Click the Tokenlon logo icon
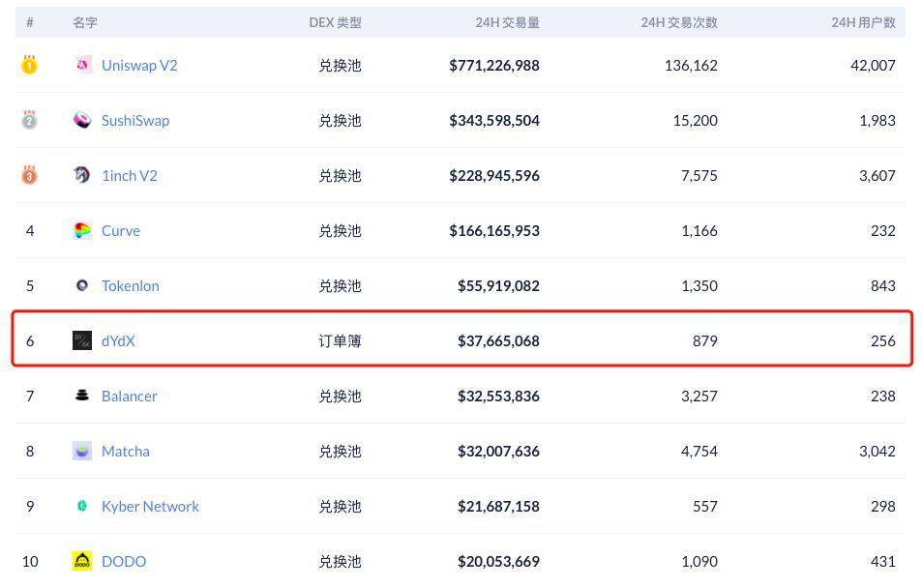The height and width of the screenshot is (588, 922). 82,285
